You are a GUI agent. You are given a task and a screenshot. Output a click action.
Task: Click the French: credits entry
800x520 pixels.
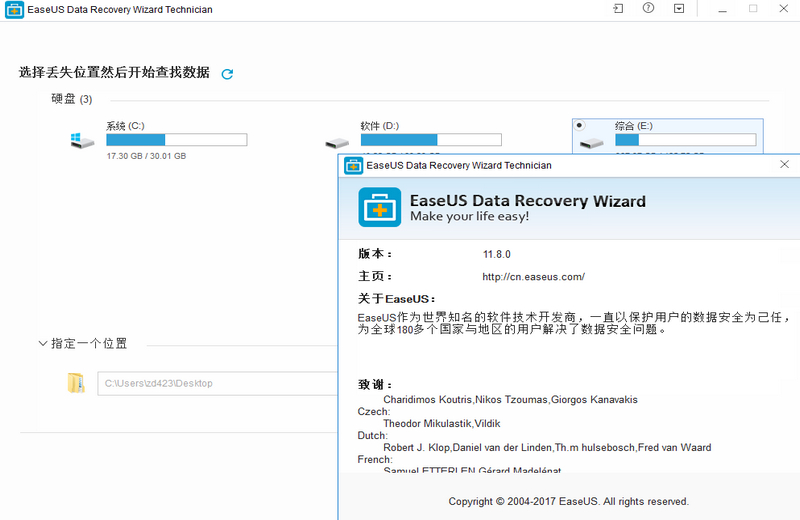375,459
